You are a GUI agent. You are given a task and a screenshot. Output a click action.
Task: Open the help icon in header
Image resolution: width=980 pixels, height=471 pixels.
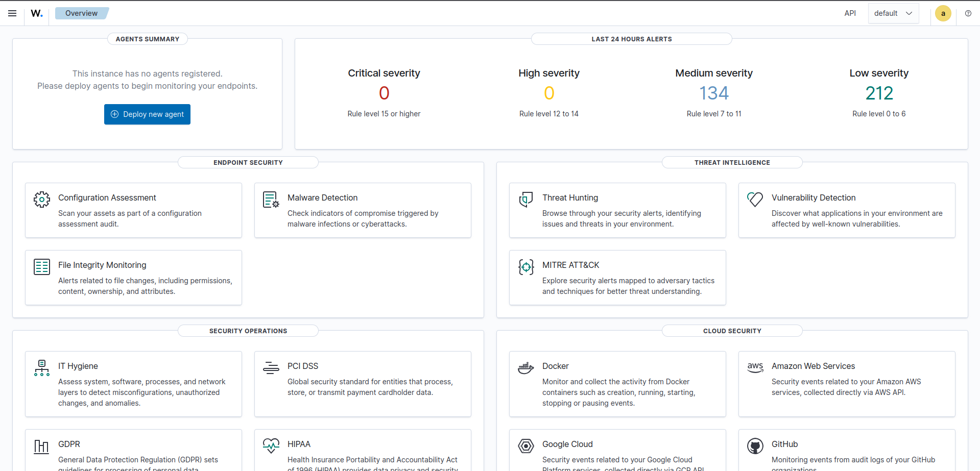coord(968,13)
